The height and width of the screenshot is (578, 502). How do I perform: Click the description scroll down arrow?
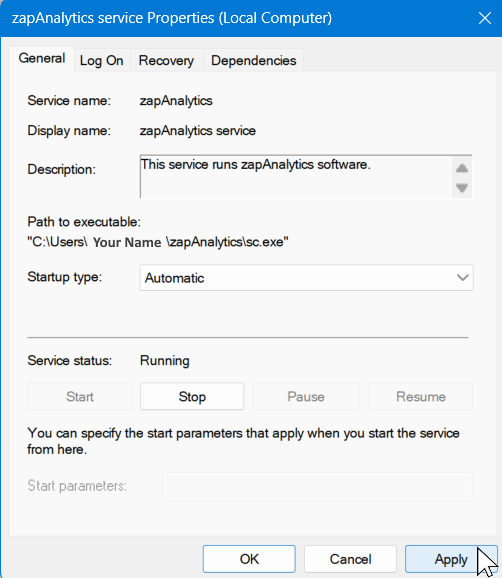coord(462,188)
